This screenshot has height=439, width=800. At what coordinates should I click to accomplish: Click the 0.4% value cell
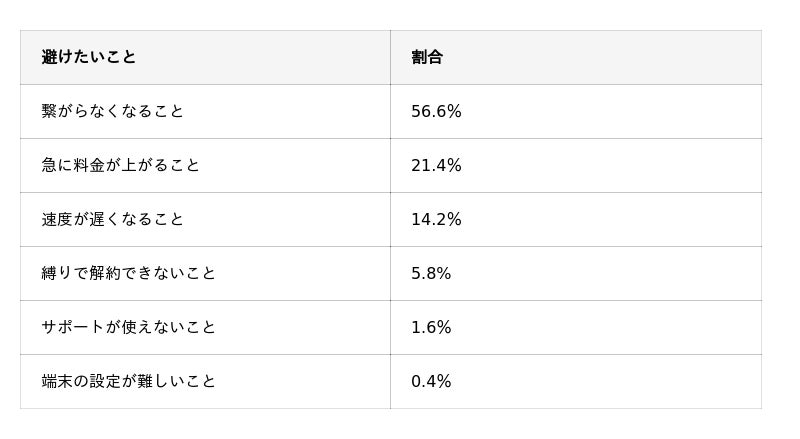pyautogui.click(x=431, y=381)
